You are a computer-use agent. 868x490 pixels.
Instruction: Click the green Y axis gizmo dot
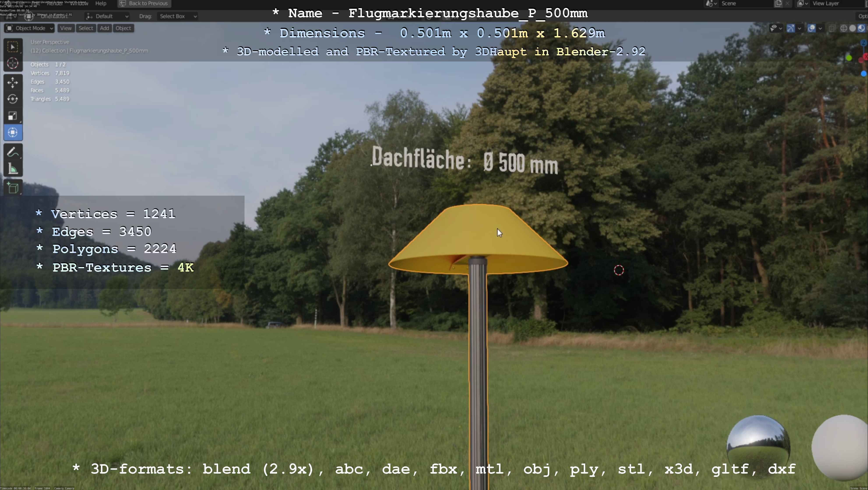(849, 58)
